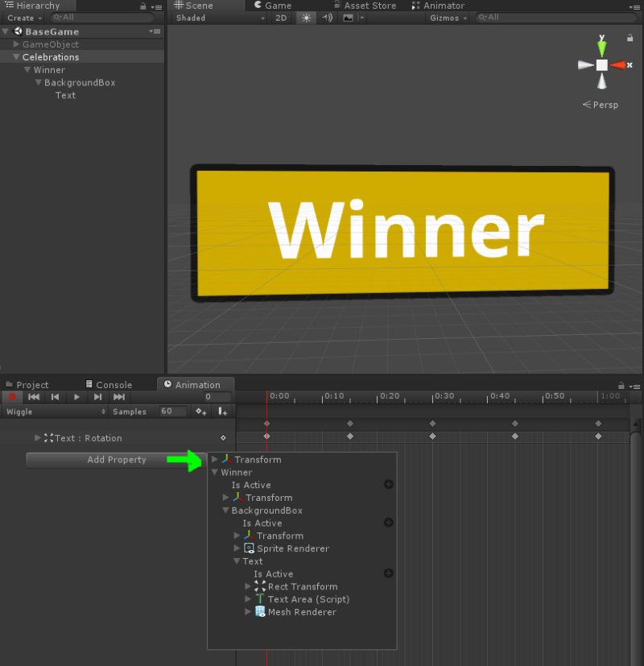Screen dimensions: 644x666
Task: Toggle 2D view mode in Scene toolbar
Action: pyautogui.click(x=281, y=17)
